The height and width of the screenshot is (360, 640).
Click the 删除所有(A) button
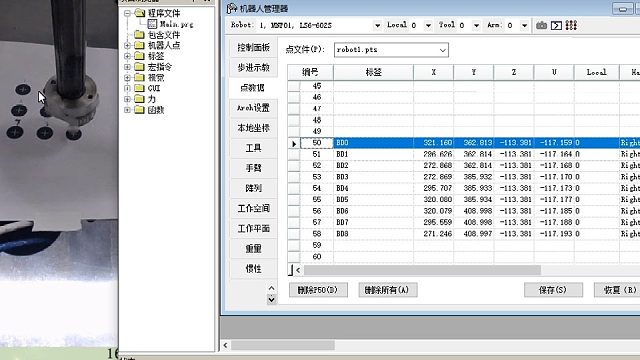pos(388,290)
